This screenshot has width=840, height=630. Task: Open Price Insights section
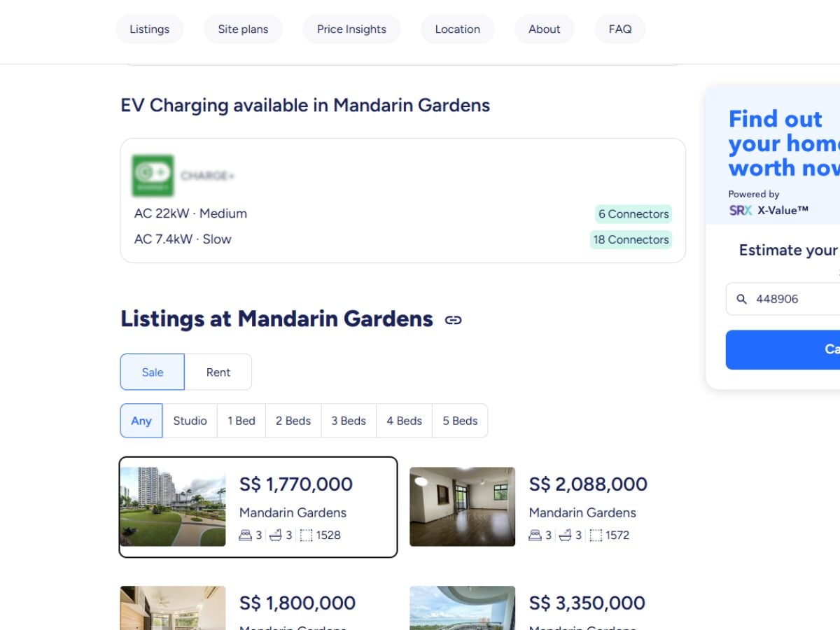(x=351, y=29)
